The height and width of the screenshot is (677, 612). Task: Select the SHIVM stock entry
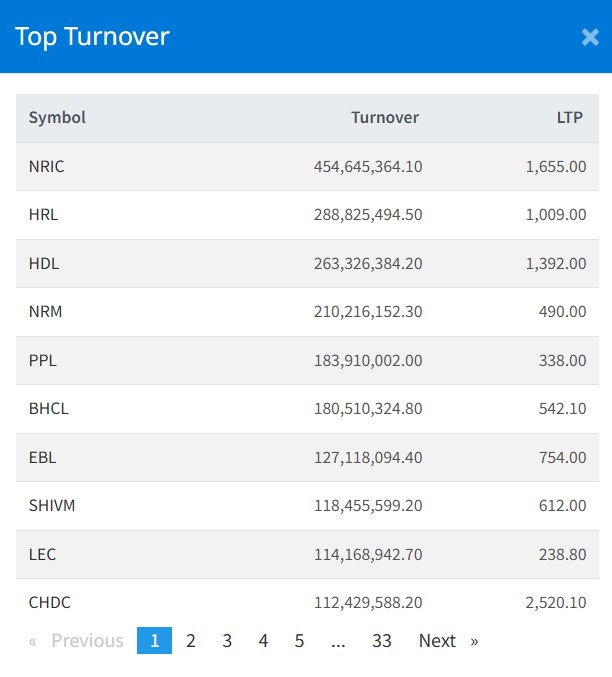pos(52,506)
